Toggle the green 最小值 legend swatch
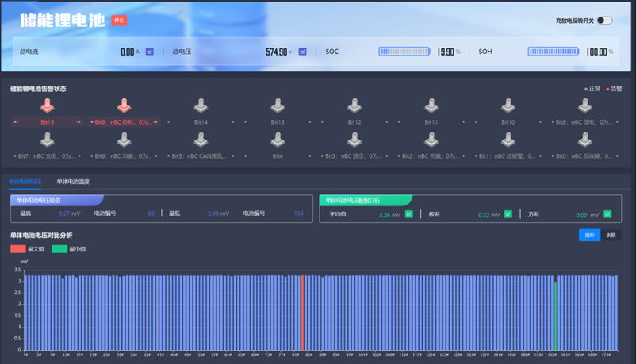 pyautogui.click(x=59, y=249)
